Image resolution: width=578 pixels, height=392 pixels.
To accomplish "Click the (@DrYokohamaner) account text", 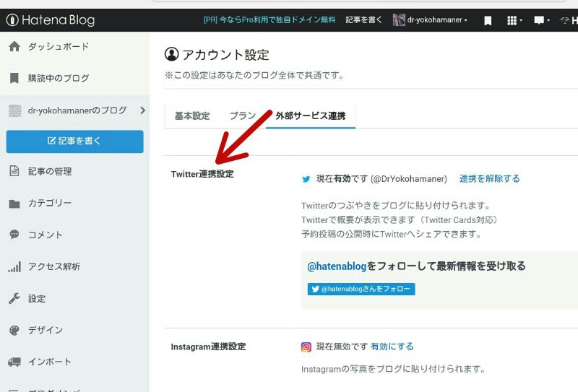I will 409,179.
